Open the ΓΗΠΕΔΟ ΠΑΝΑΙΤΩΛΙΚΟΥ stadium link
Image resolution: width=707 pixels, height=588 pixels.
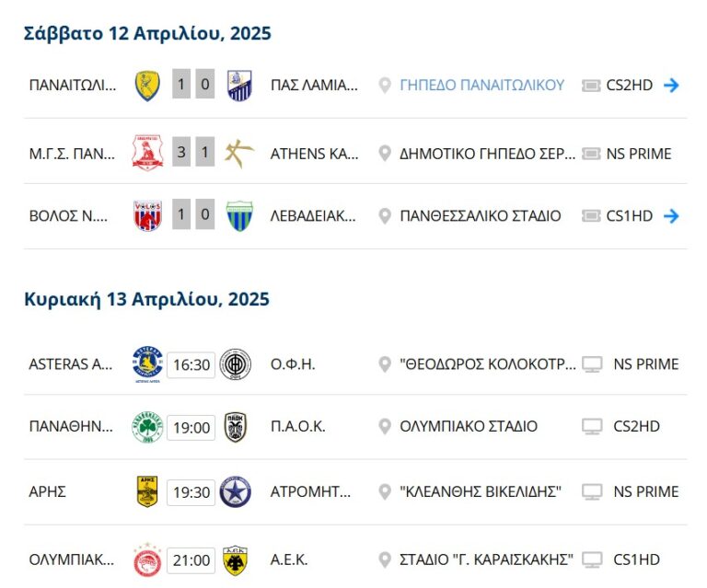pos(481,86)
